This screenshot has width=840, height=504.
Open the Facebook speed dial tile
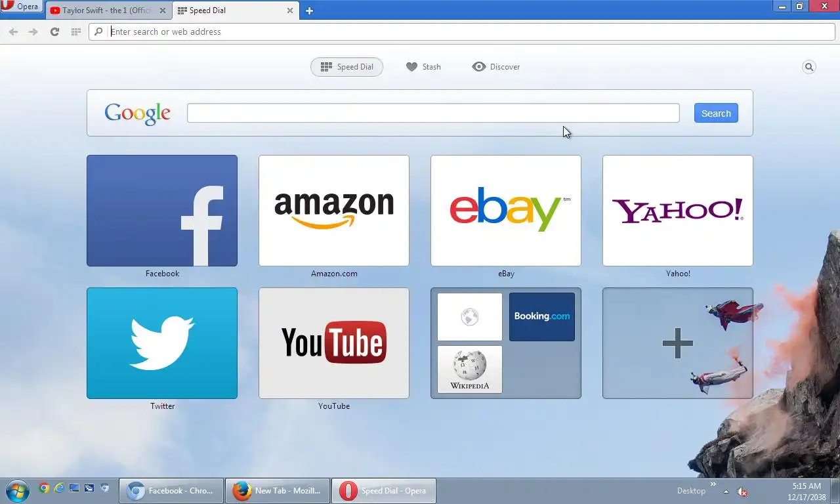(162, 211)
